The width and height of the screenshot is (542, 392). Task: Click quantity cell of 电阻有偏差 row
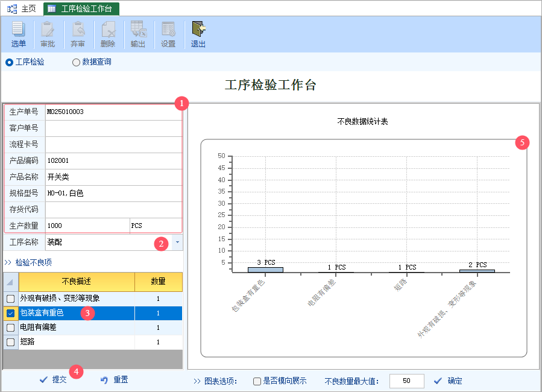[159, 327]
